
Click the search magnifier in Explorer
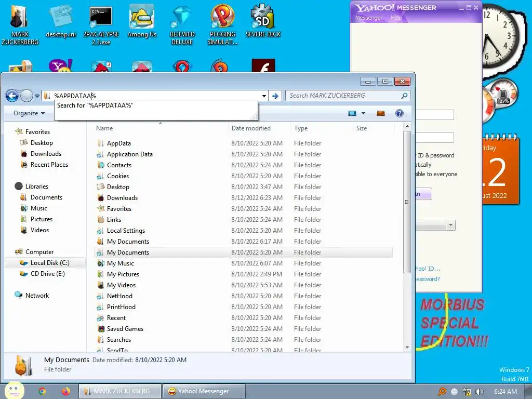[x=404, y=96]
